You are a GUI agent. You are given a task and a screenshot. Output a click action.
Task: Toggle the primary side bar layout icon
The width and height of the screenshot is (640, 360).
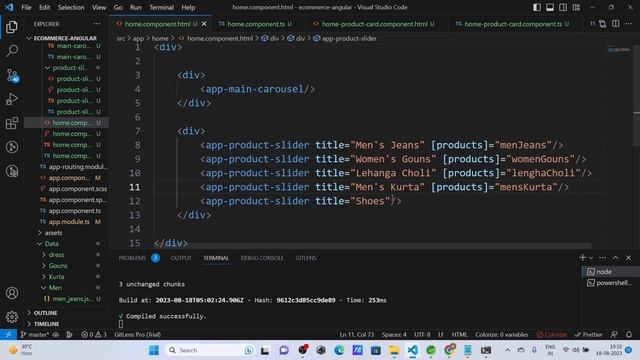click(537, 7)
